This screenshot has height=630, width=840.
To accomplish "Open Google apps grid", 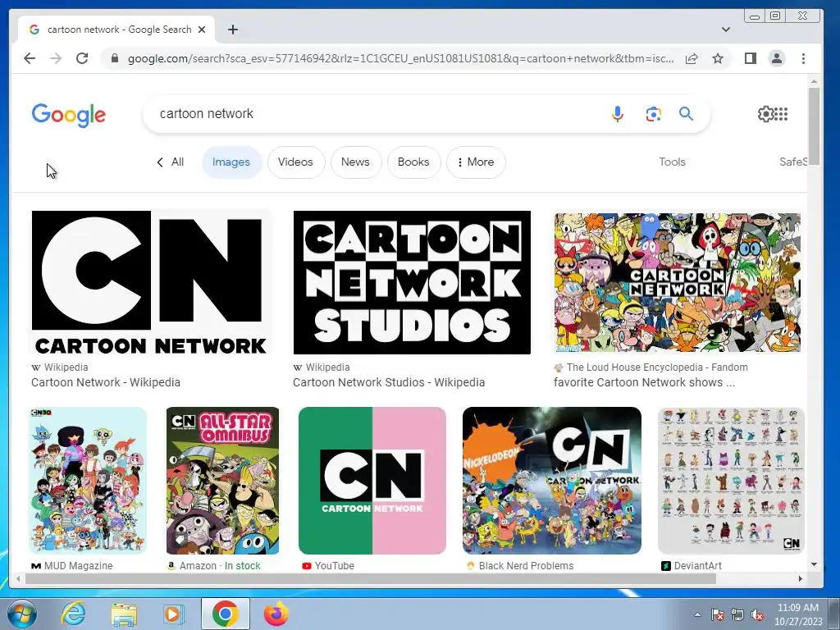I will pyautogui.click(x=782, y=113).
